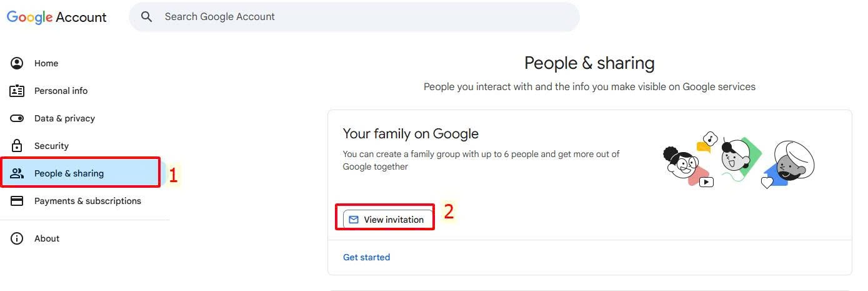Image resolution: width=868 pixels, height=291 pixels.
Task: Follow the Get started link
Action: (366, 257)
